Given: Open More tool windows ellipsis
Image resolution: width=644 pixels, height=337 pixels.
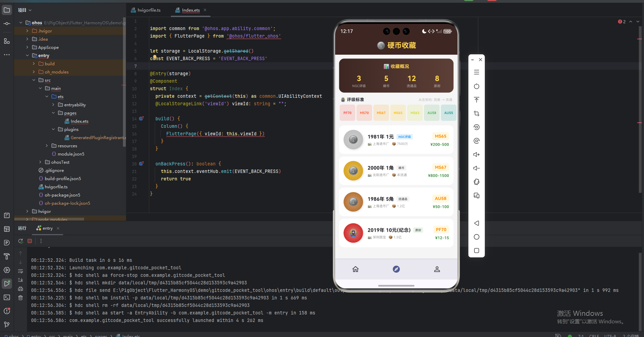Looking at the screenshot, I should tap(7, 55).
